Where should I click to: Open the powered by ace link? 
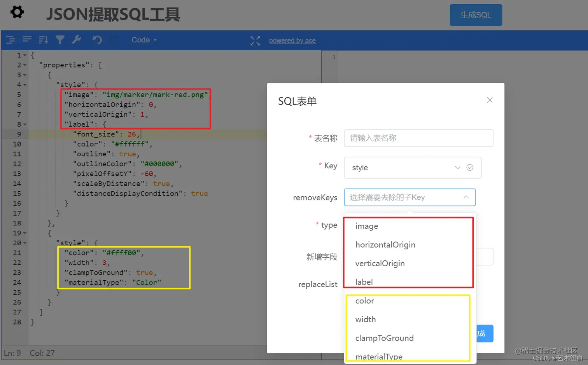click(292, 41)
